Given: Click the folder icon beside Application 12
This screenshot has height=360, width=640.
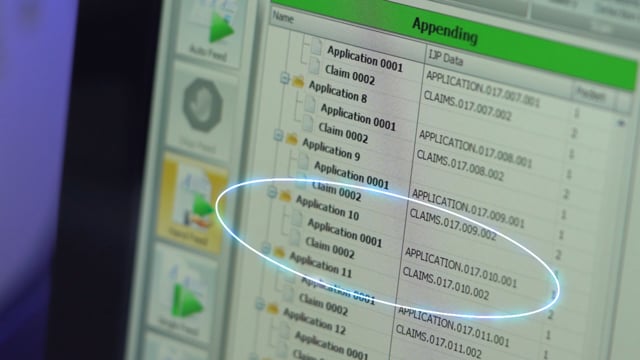Looking at the screenshot, I should pos(273,308).
